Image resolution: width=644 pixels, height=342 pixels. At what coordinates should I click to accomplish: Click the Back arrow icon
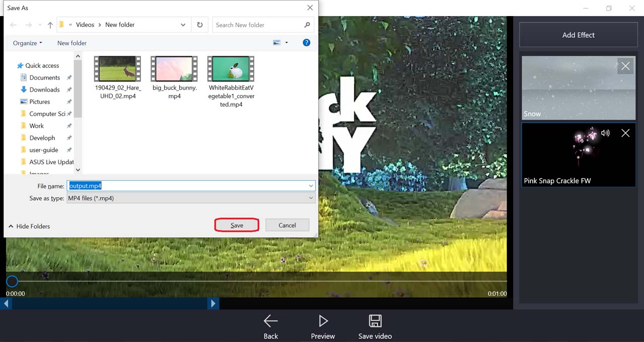(x=270, y=321)
